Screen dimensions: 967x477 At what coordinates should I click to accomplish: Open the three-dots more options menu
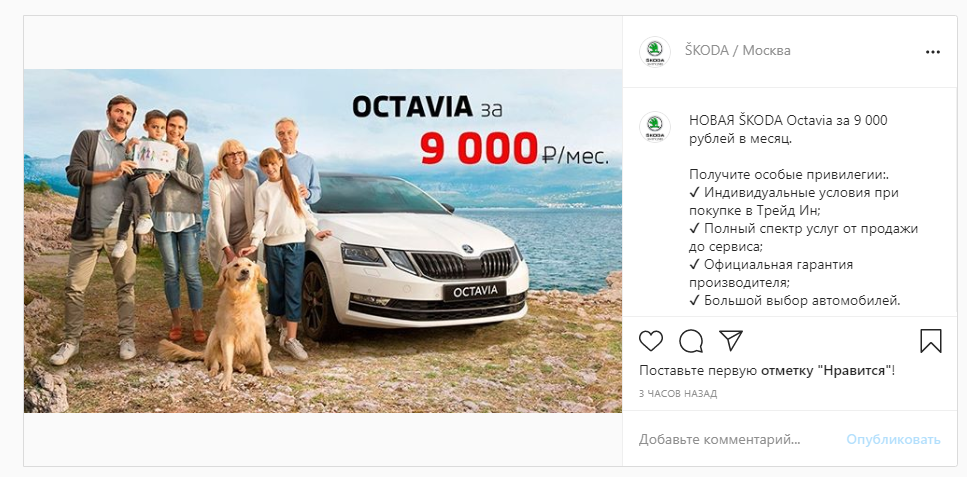tap(933, 52)
